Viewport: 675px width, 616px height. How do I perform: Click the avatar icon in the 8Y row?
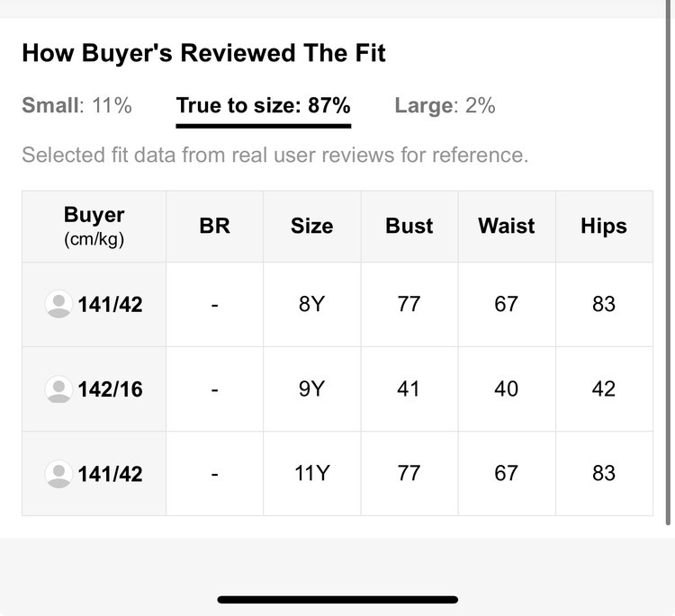58,304
